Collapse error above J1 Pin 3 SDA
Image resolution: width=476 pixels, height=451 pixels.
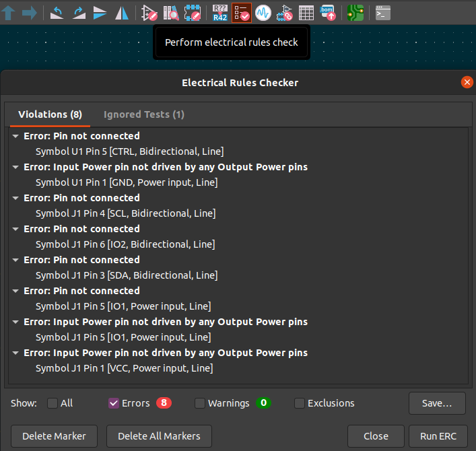(15, 260)
